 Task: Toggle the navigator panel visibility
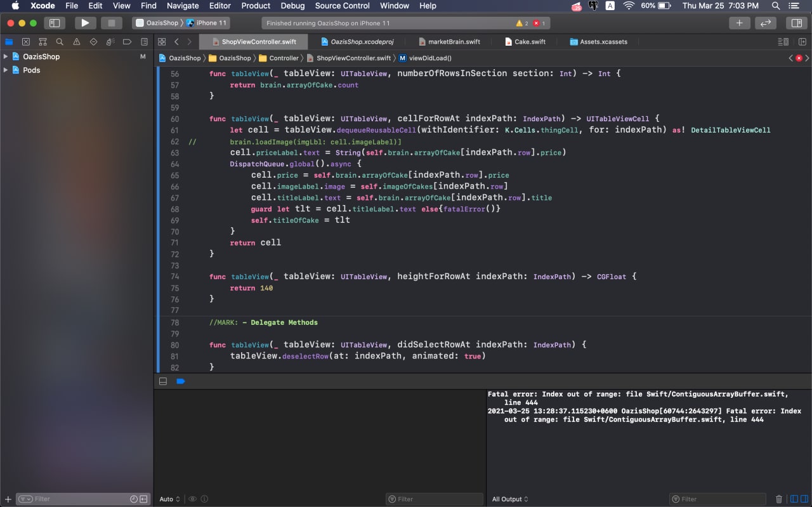[55, 23]
